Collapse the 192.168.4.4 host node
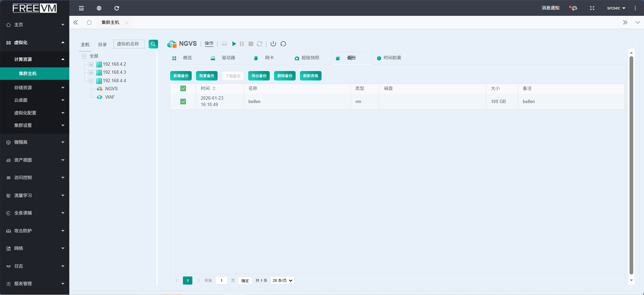644x295 pixels. click(x=91, y=81)
